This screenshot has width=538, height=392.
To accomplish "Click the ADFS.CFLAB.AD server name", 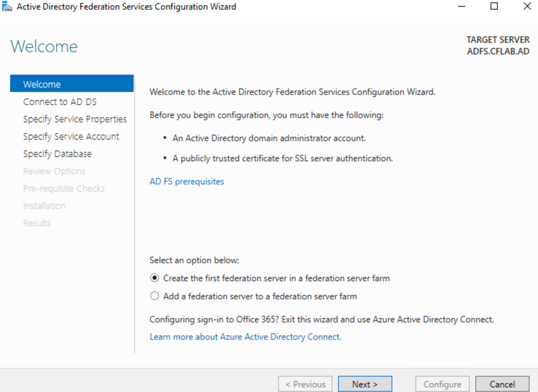I will pyautogui.click(x=498, y=52).
